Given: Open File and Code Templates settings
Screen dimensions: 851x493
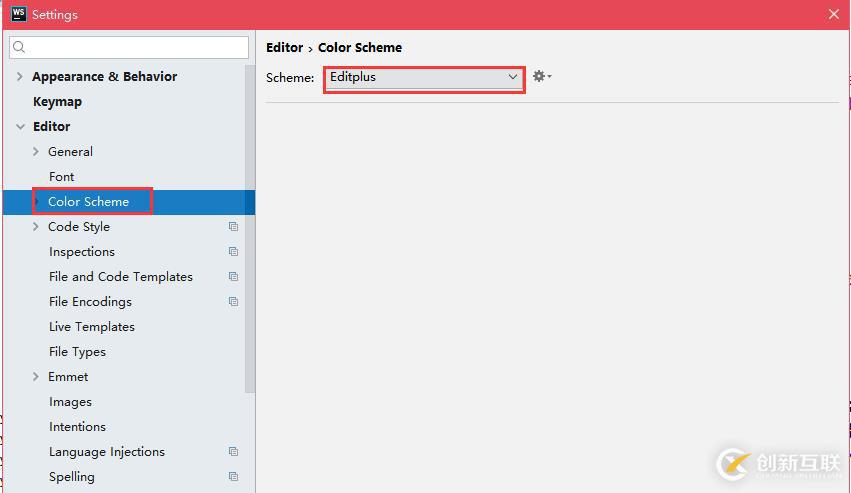Looking at the screenshot, I should coord(120,276).
